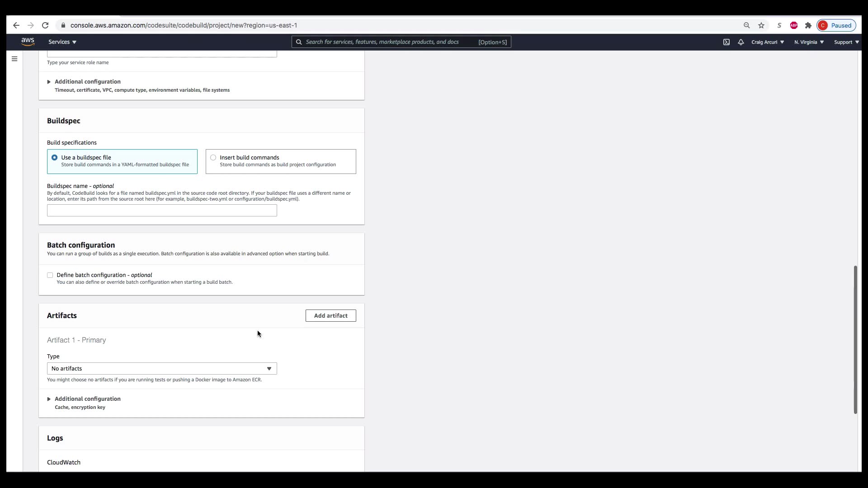Bookmark the page with the star icon

click(761, 25)
